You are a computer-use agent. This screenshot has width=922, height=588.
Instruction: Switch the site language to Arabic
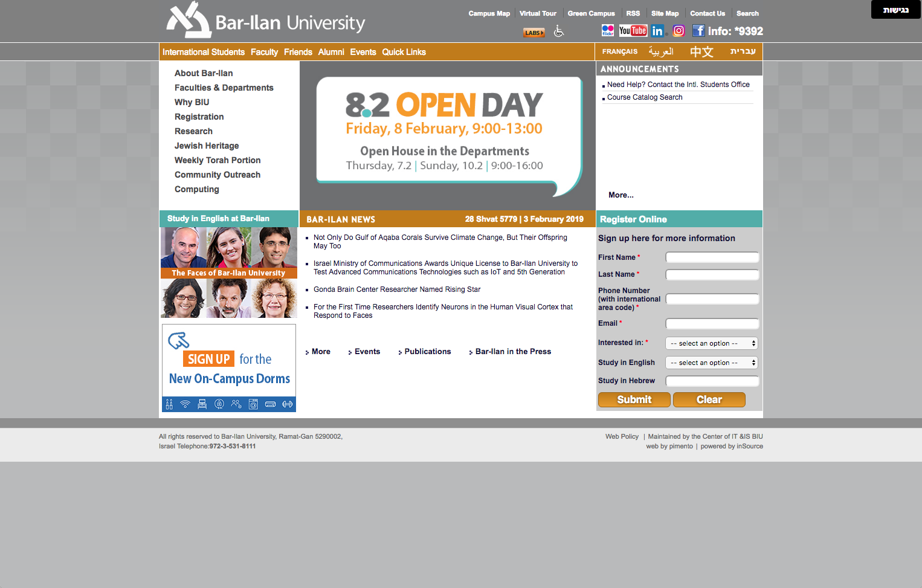661,51
